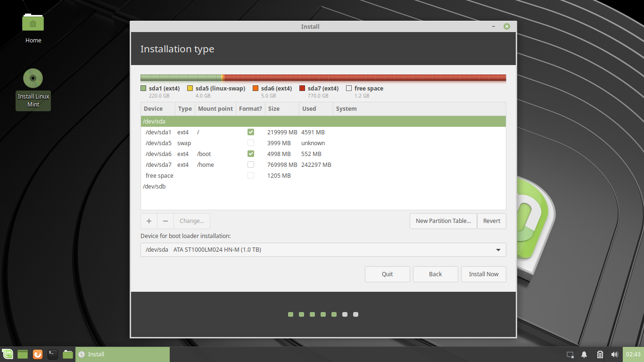Minimize the Install window

[x=493, y=26]
